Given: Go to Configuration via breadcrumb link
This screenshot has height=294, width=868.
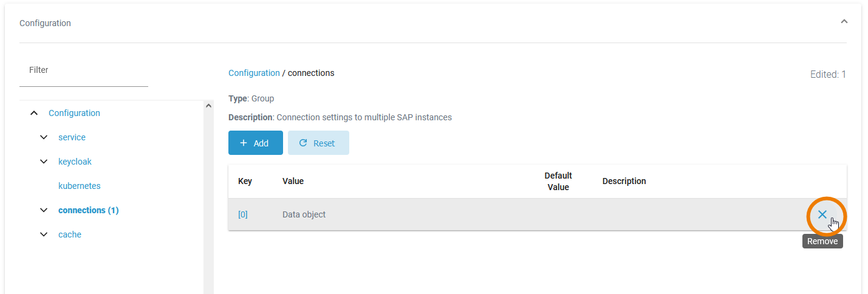Looking at the screenshot, I should click(254, 73).
